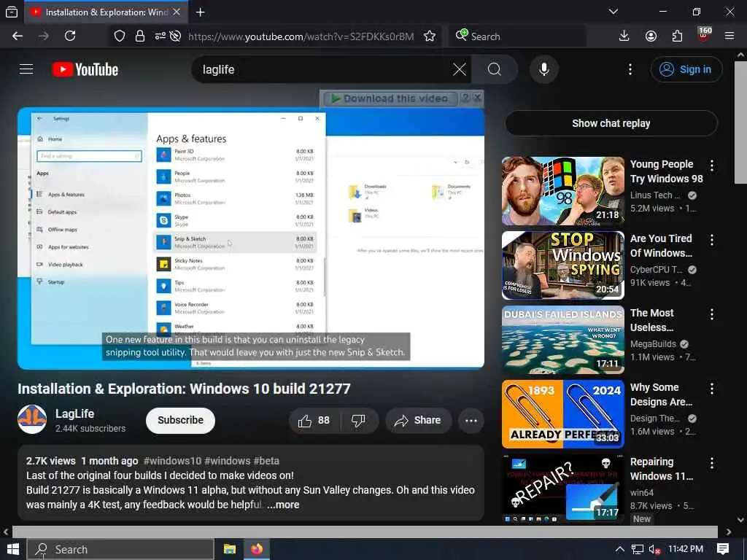Image resolution: width=747 pixels, height=560 pixels.
Task: Show hidden system tray icons
Action: coord(620,549)
